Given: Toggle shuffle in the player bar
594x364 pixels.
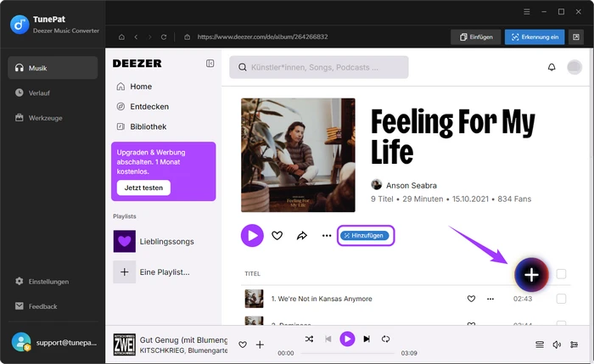Looking at the screenshot, I should pyautogui.click(x=309, y=339).
